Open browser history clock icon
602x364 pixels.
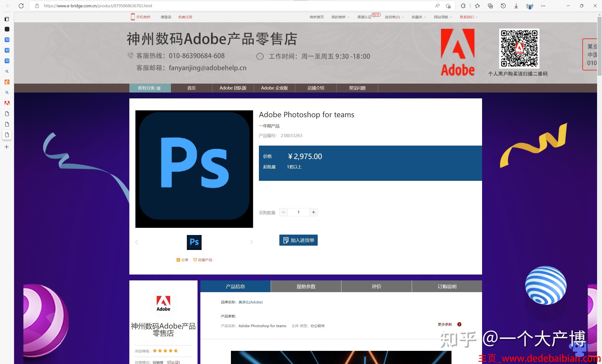point(503,6)
